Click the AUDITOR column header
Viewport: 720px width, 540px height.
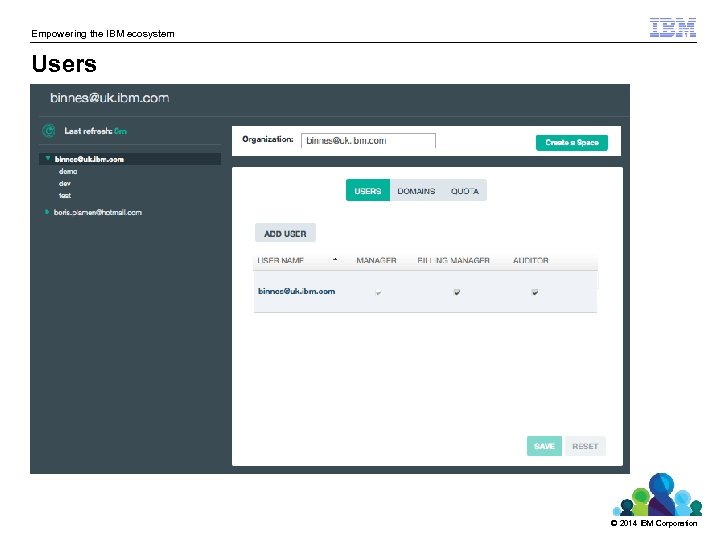530,260
